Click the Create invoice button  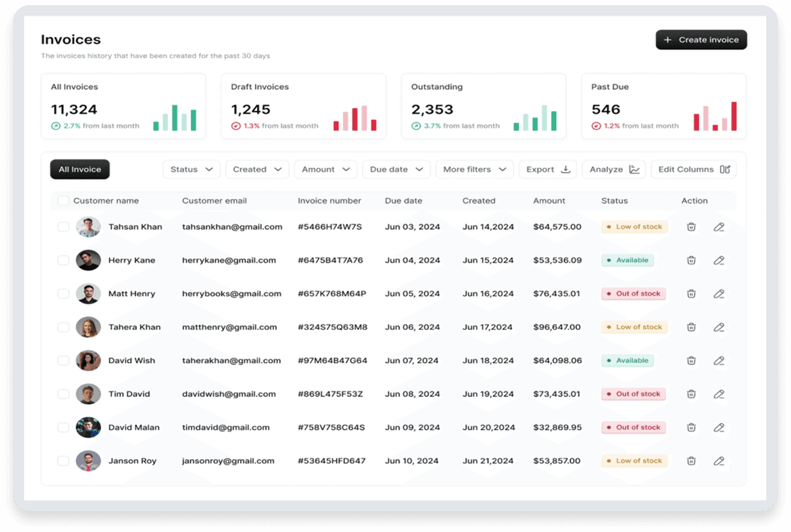click(x=701, y=40)
